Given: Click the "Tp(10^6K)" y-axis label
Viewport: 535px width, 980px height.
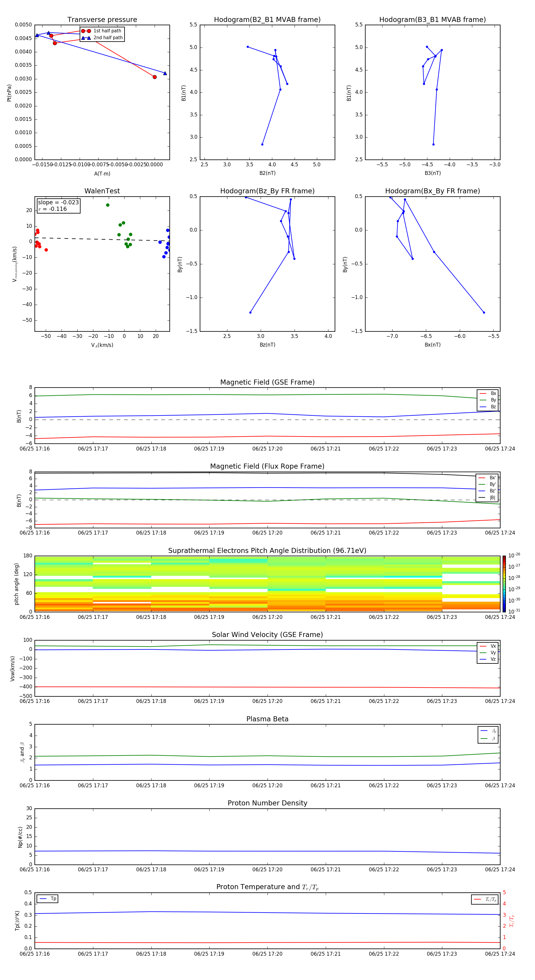Looking at the screenshot, I should click(x=17, y=921).
